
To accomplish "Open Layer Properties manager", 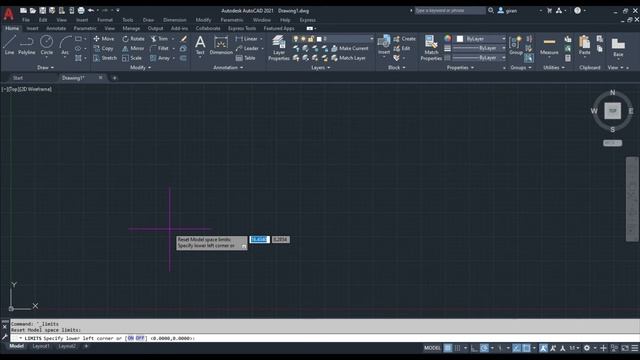I will pyautogui.click(x=279, y=48).
